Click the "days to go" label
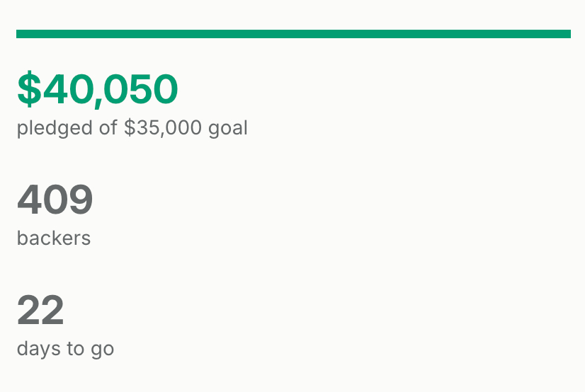The height and width of the screenshot is (392, 585). 65,349
